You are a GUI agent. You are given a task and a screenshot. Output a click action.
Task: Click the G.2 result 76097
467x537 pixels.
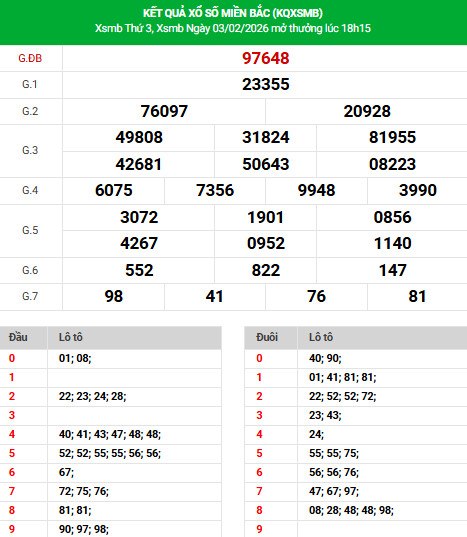164,111
